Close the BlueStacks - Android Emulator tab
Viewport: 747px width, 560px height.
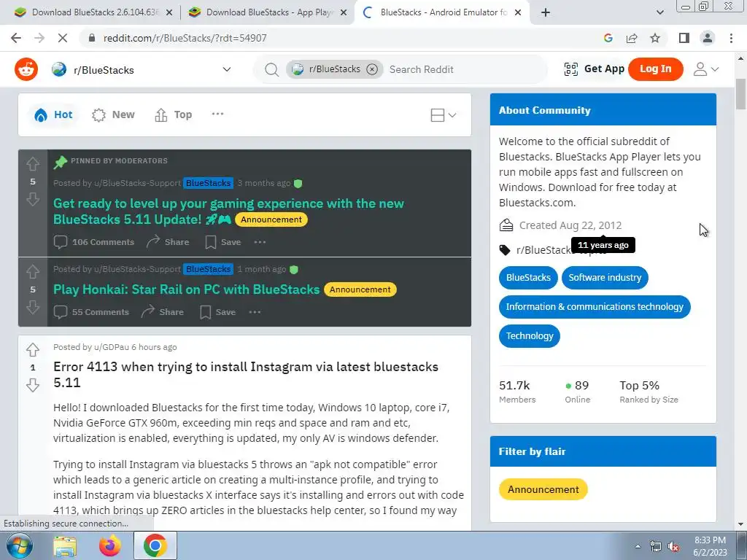pos(519,13)
